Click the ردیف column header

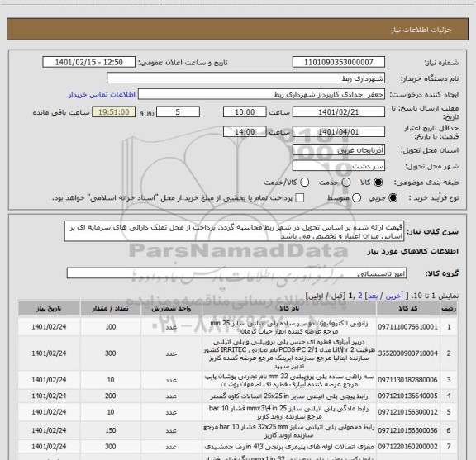pyautogui.click(x=449, y=309)
